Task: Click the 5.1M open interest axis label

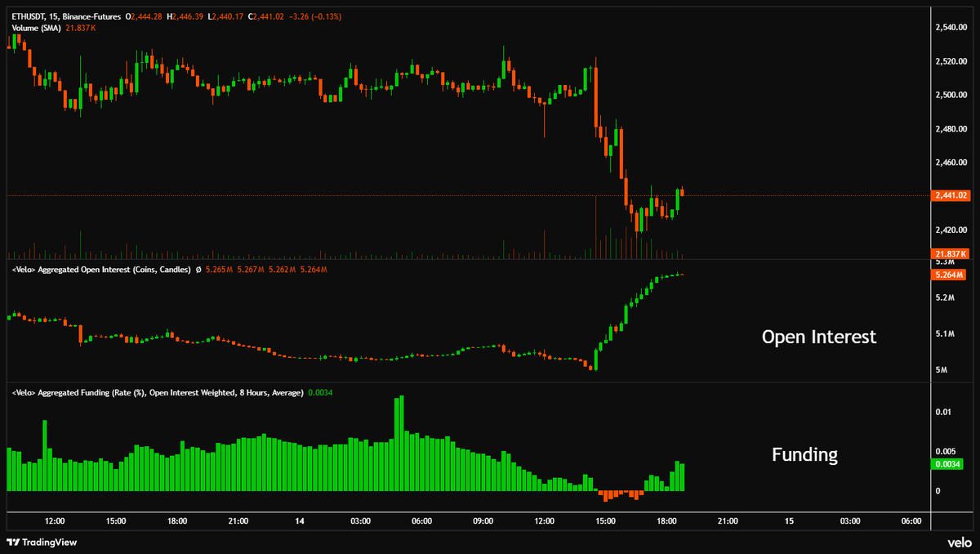Action: [x=945, y=334]
